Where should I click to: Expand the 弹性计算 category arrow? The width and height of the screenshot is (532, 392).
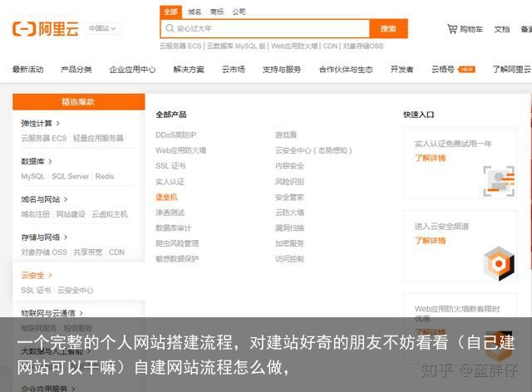(57, 124)
